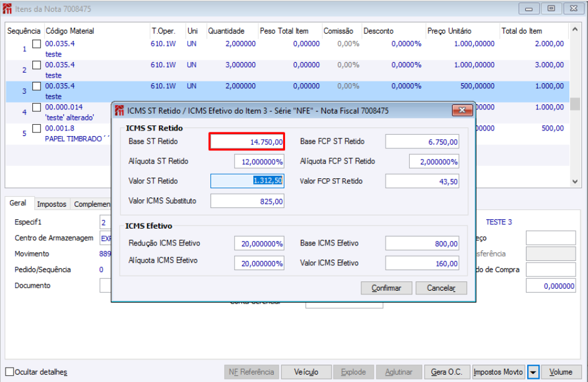Click the Valor ST Retido field

[x=247, y=181]
